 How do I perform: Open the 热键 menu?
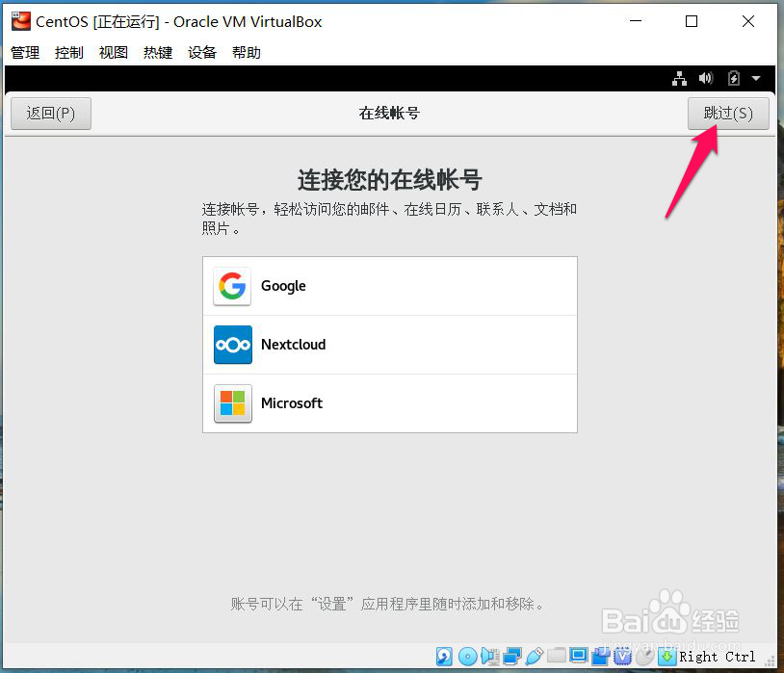click(158, 53)
